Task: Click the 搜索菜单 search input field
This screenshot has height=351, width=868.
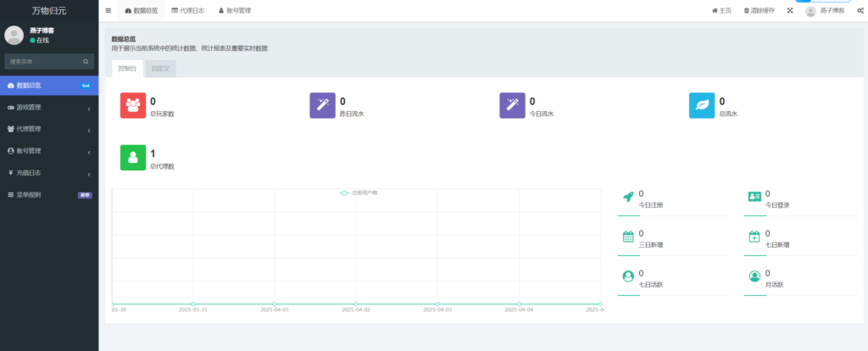Action: tap(44, 62)
